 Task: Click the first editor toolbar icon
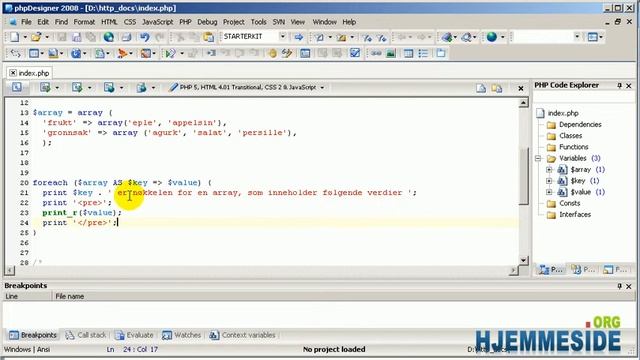pyautogui.click(x=16, y=87)
